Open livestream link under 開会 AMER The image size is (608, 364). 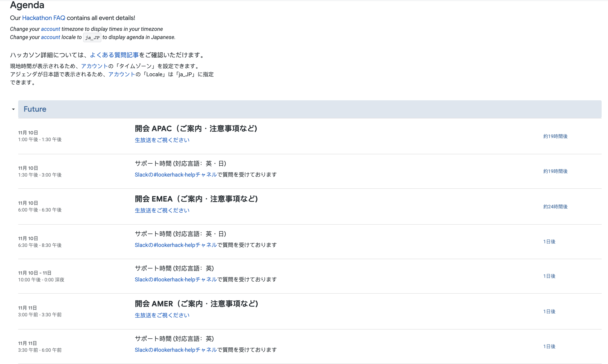coord(162,315)
